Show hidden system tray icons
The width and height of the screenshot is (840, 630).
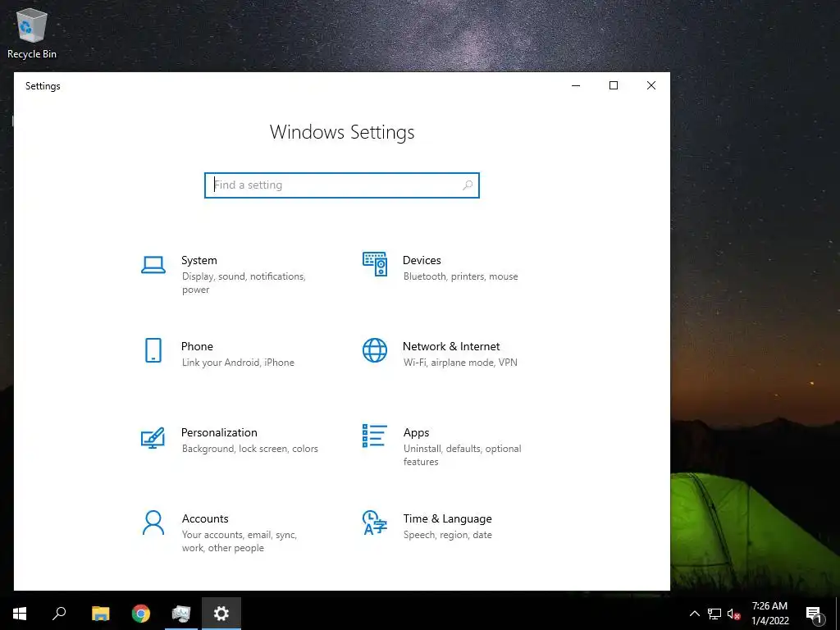click(694, 614)
